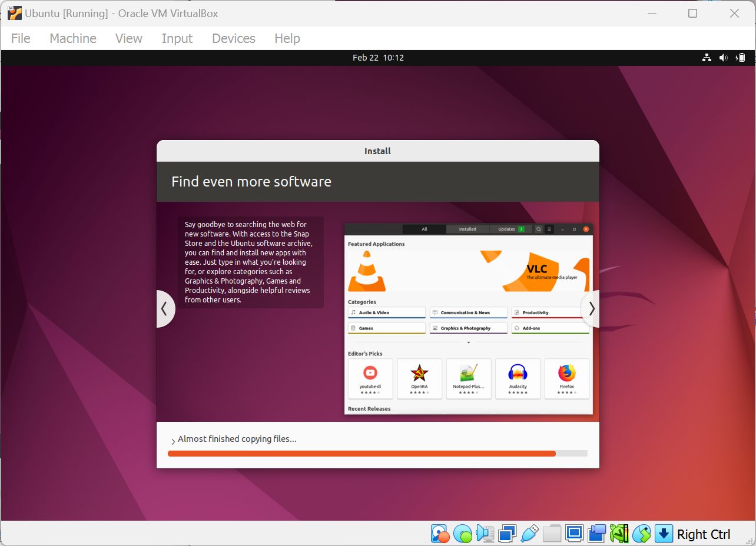Click the Ubuntu Software screenshot in slideshow
The height and width of the screenshot is (546, 756).
coord(469,318)
